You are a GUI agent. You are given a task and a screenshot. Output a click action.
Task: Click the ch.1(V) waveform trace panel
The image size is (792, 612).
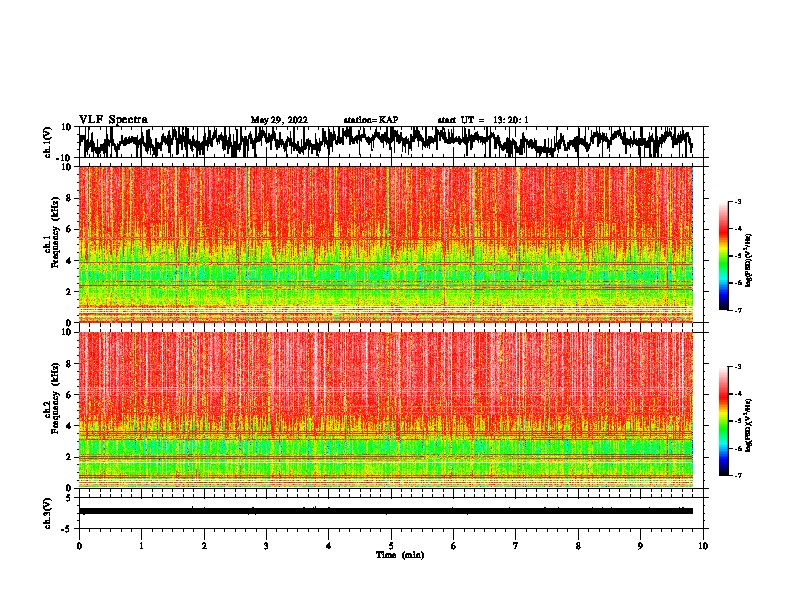click(391, 142)
